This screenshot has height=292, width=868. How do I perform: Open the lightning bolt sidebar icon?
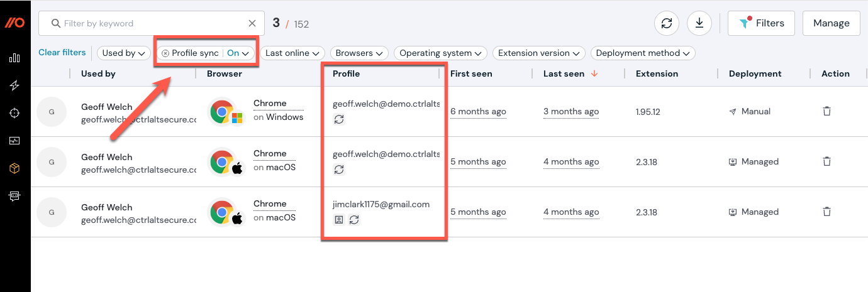(x=14, y=85)
